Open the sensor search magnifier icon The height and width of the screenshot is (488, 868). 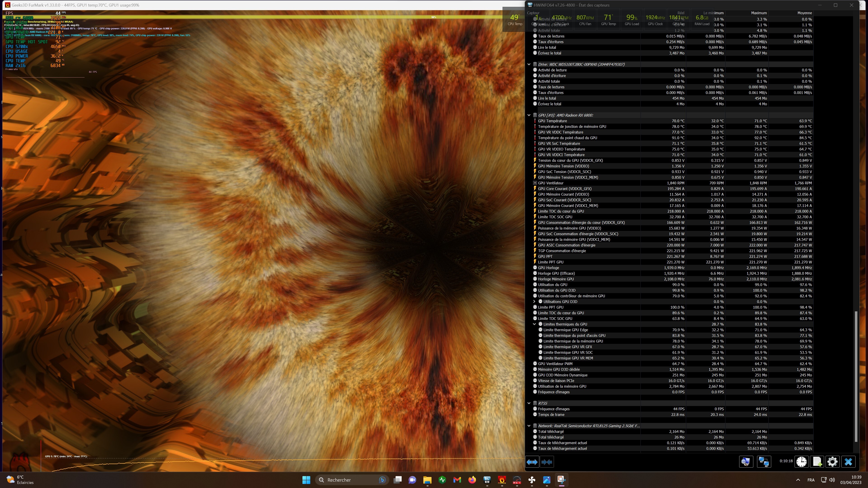coord(746,461)
